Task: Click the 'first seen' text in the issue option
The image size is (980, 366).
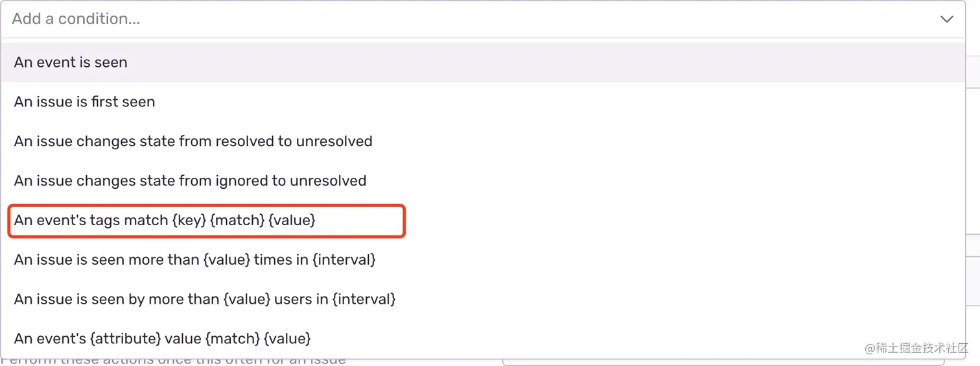Action: 126,102
